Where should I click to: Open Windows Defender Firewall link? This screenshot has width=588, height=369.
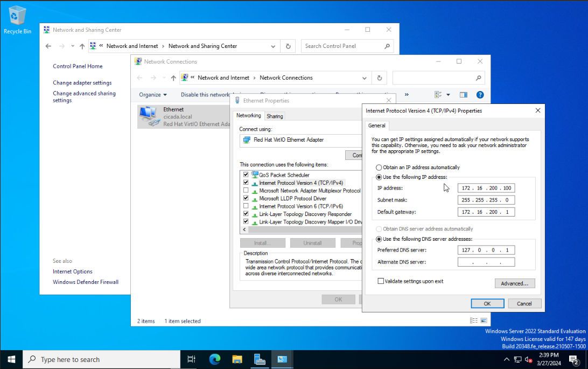[86, 282]
